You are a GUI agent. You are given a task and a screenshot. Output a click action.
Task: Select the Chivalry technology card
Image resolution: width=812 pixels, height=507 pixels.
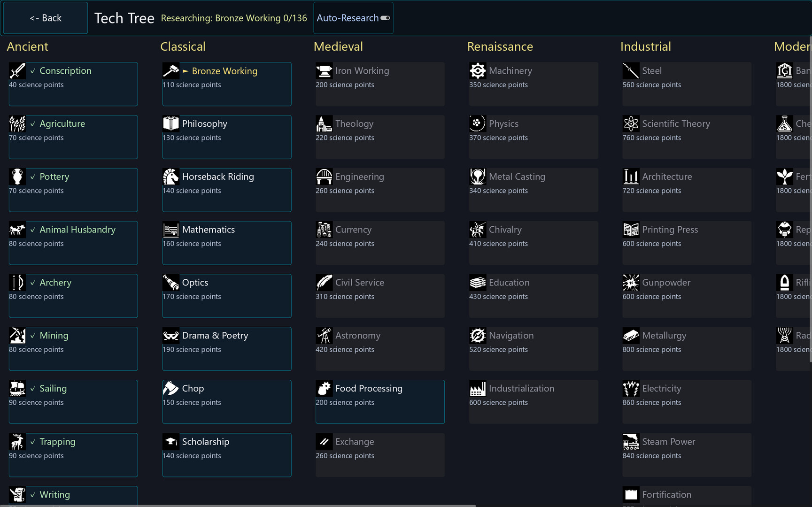click(x=534, y=243)
